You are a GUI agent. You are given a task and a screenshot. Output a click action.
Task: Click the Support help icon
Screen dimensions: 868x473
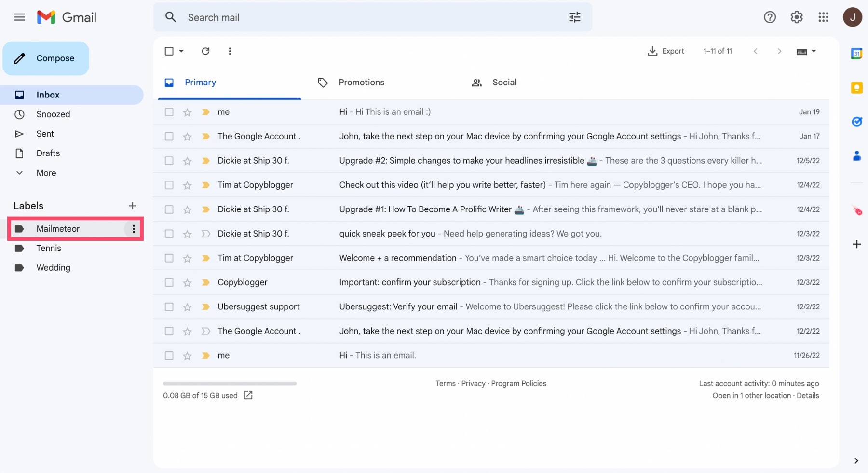770,17
